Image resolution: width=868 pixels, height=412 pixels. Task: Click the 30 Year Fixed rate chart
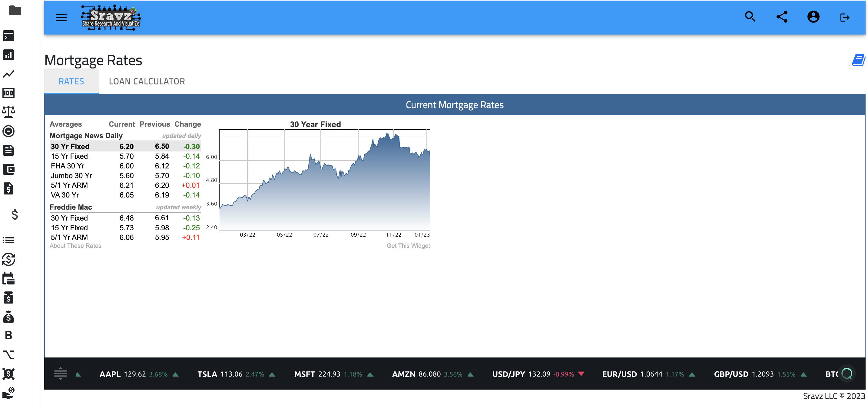point(324,180)
